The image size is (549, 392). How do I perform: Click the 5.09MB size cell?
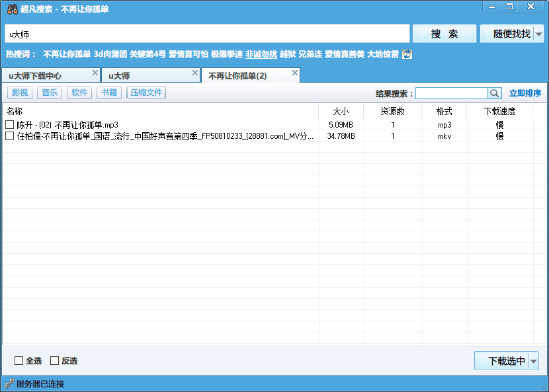pyautogui.click(x=341, y=124)
